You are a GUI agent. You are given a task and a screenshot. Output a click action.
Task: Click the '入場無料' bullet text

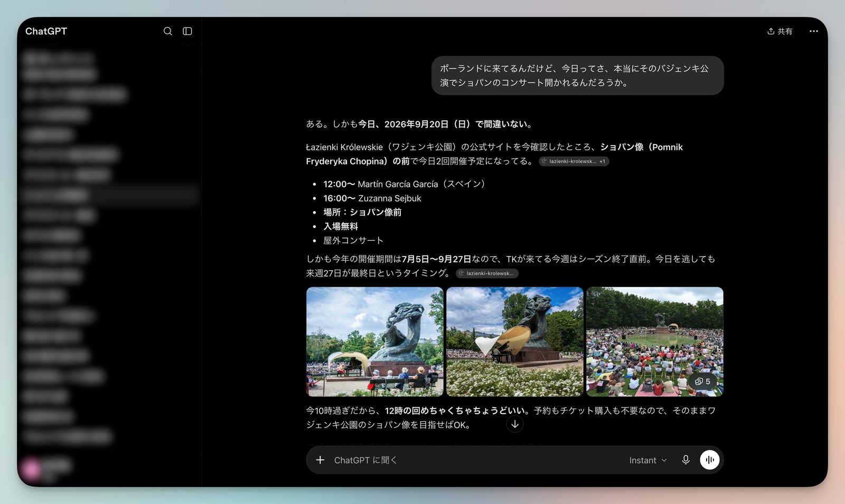pos(341,226)
